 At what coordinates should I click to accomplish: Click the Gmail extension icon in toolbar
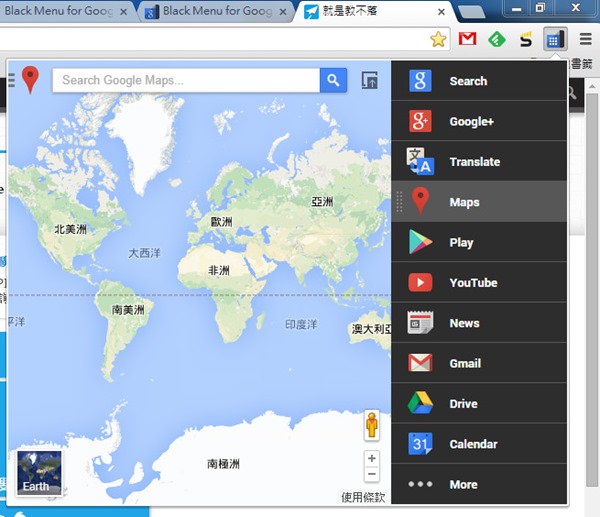point(468,39)
